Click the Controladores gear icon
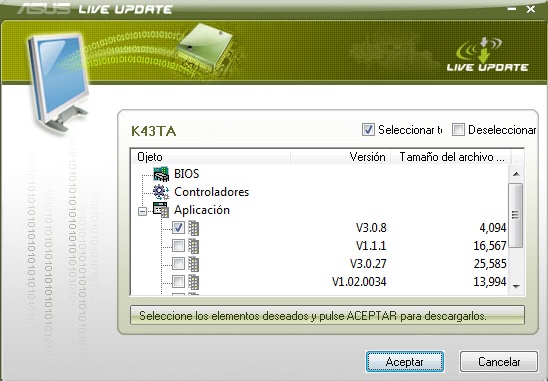 point(161,192)
